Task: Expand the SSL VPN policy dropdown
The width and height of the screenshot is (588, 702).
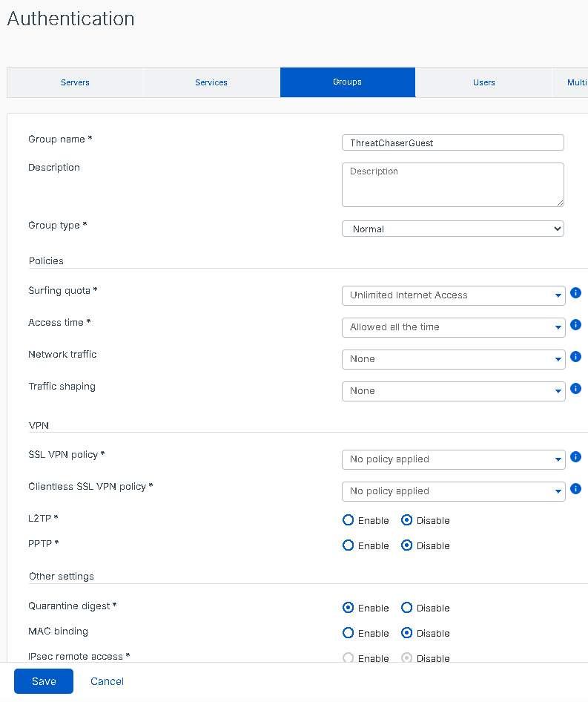Action: pos(452,459)
